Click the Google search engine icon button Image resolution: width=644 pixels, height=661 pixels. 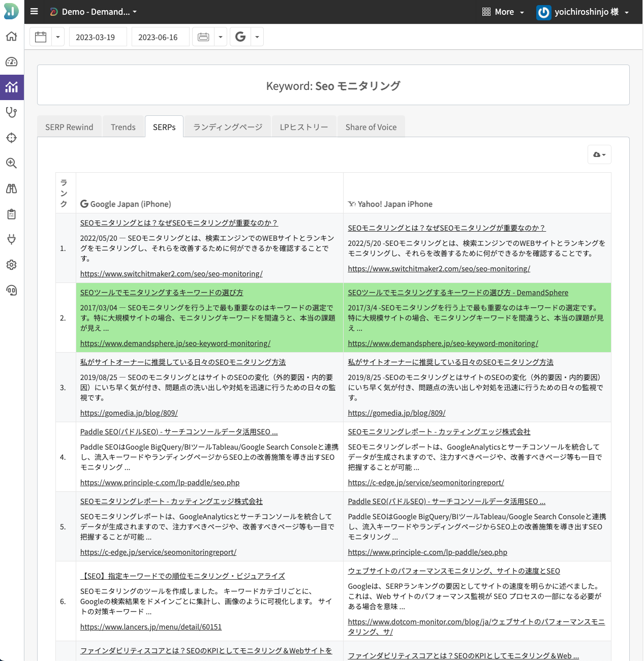point(240,37)
